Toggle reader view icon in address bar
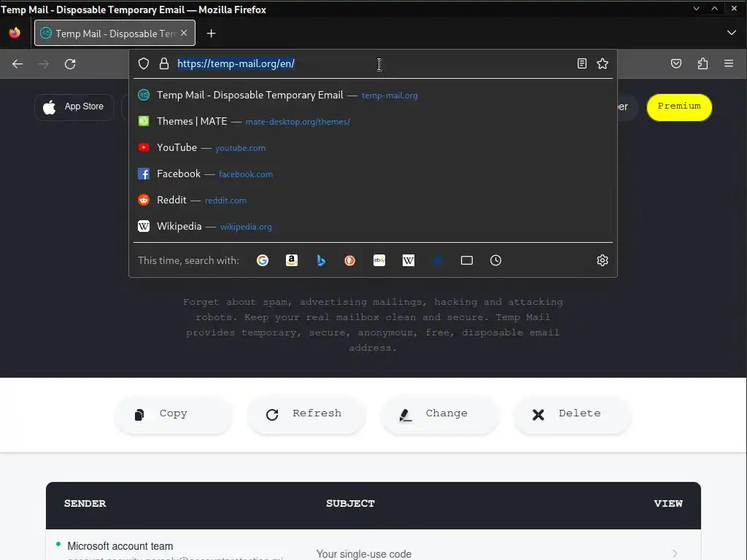This screenshot has width=747, height=560. pos(581,64)
